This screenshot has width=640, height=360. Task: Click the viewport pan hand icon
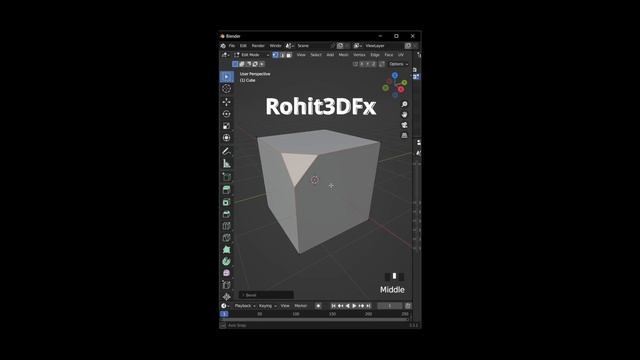tap(404, 115)
